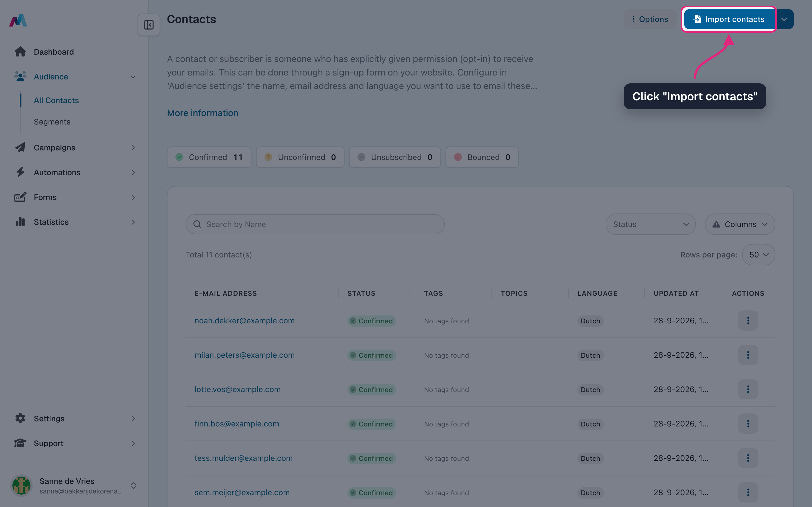
Task: Open actions menu for lotte.vos@example.com
Action: click(x=748, y=389)
